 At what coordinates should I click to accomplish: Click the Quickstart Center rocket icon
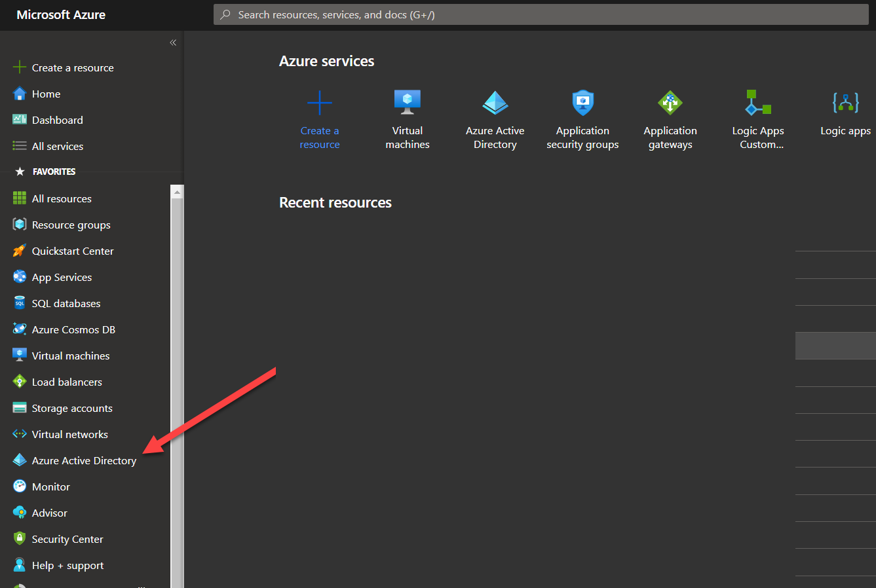[x=20, y=251]
